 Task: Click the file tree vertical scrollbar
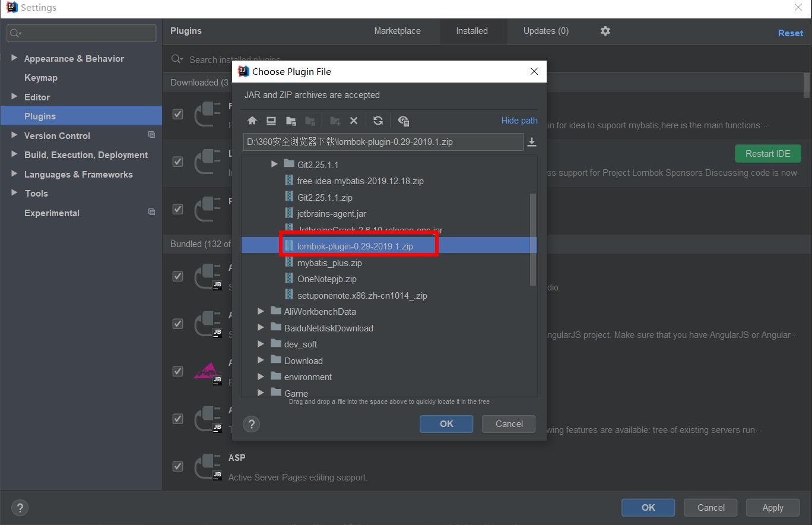tap(532, 239)
